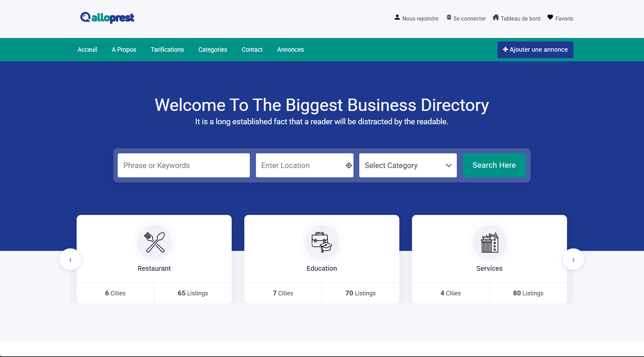Click Ajouter une annonce button
The image size is (644, 357).
pyautogui.click(x=535, y=50)
